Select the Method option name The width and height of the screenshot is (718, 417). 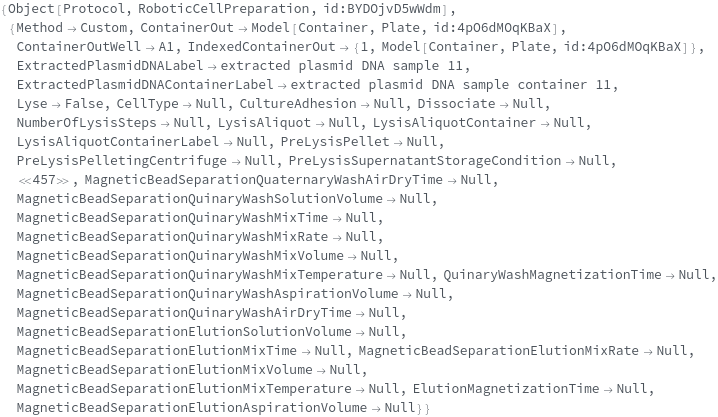click(39, 28)
